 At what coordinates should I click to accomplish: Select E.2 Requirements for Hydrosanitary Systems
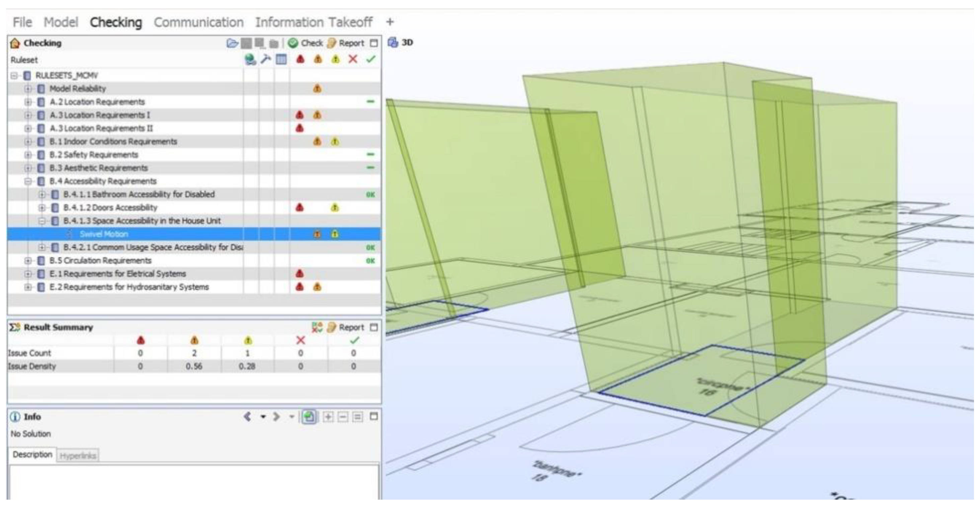(194, 287)
